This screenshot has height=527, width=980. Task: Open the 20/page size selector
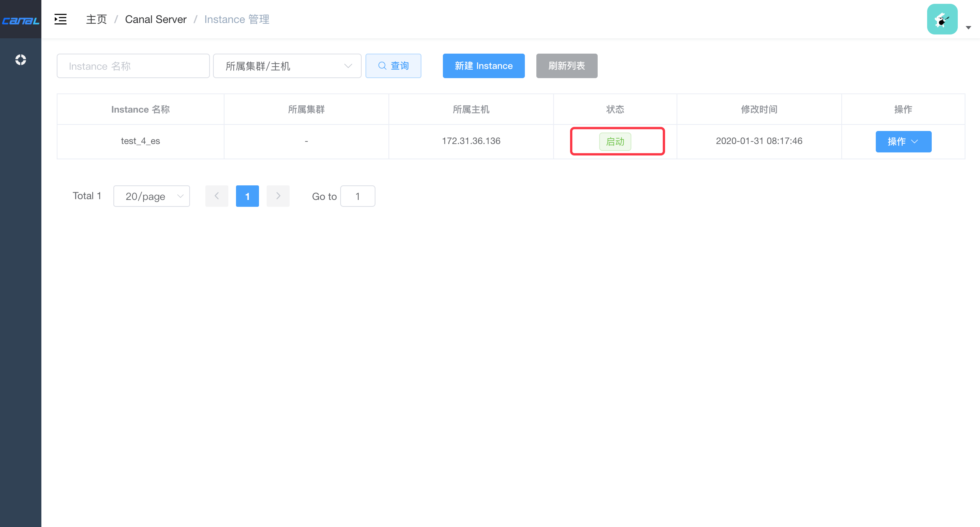coord(151,196)
